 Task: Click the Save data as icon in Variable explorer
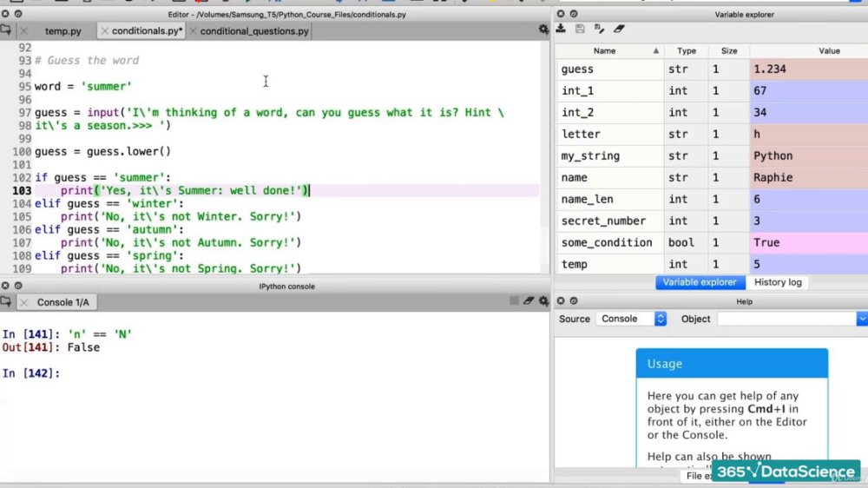point(599,29)
